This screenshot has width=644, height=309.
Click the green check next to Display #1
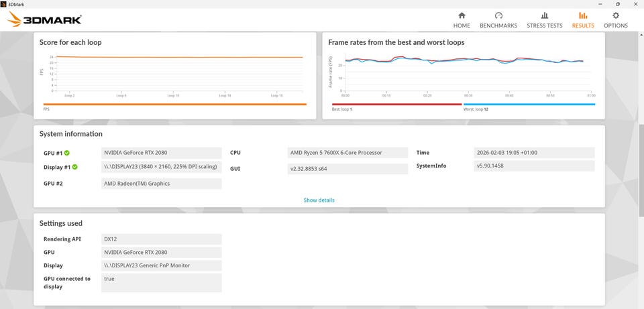[75, 167]
